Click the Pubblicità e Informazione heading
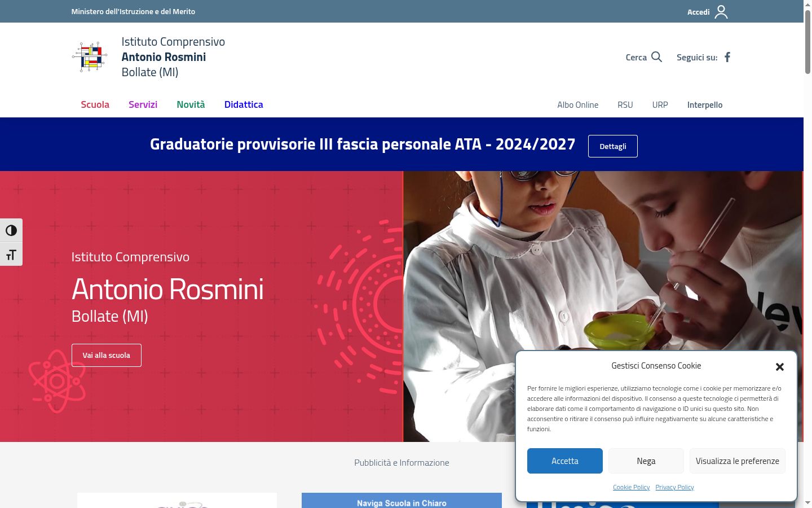 (x=401, y=462)
